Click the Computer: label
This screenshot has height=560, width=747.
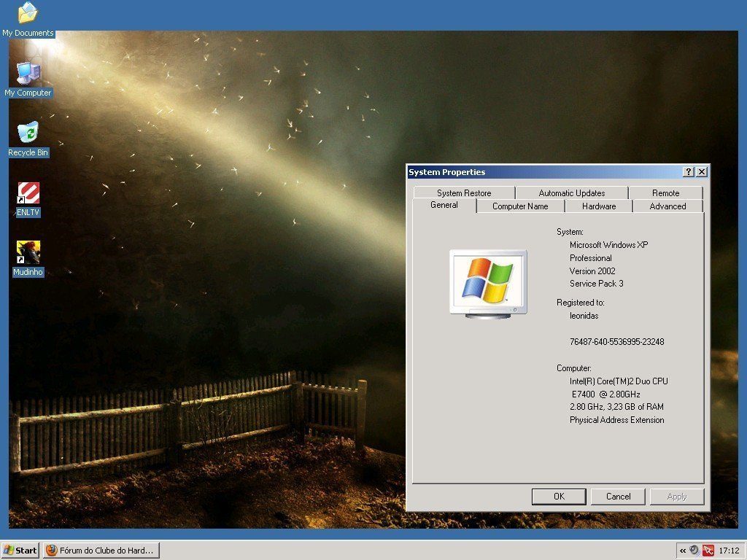tap(573, 368)
